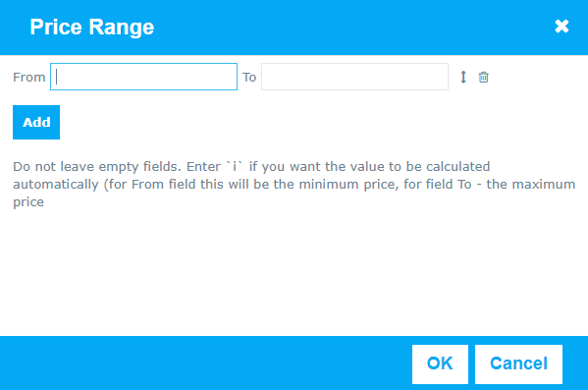Remove the From-To row using bin icon
Screen dimensions: 588x390
pyautogui.click(x=483, y=77)
